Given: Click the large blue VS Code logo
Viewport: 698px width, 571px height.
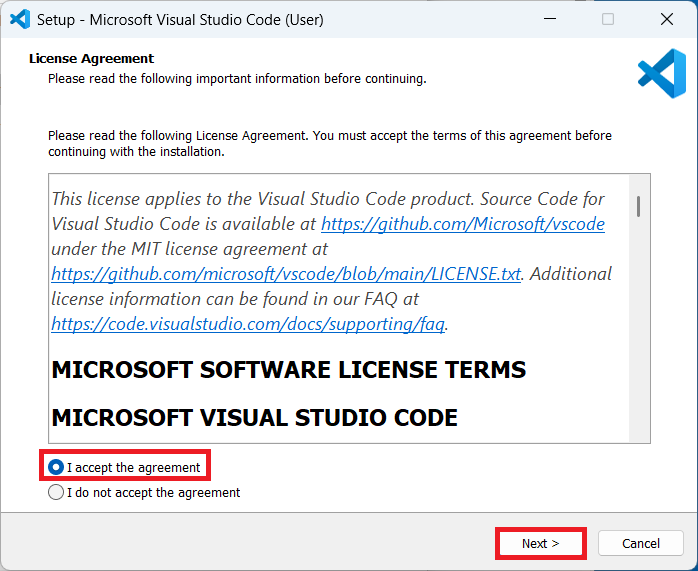Looking at the screenshot, I should pos(661,74).
